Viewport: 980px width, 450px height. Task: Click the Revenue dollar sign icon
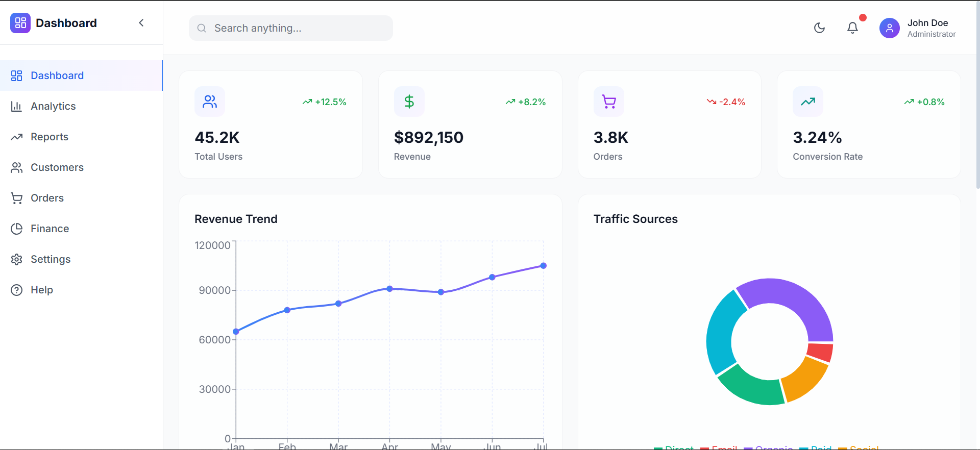[409, 102]
